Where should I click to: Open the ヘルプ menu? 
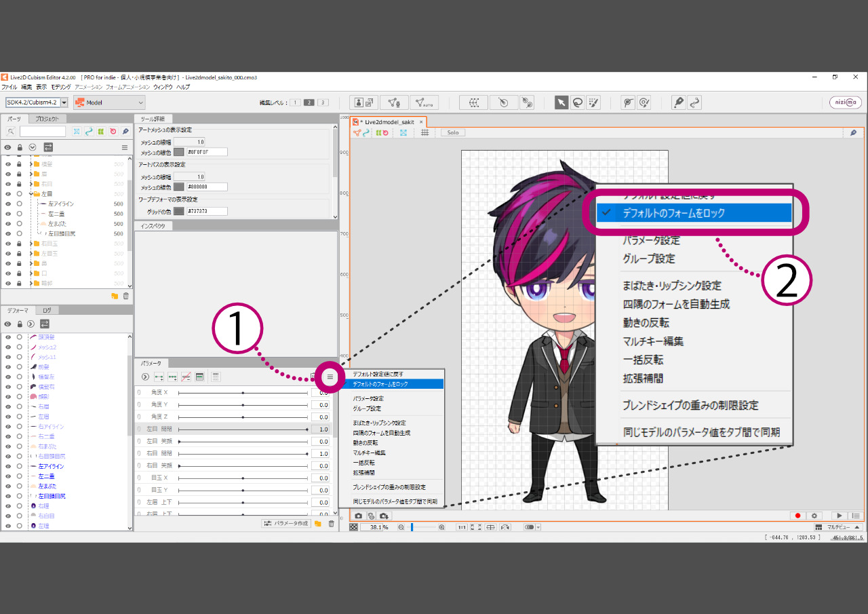[x=183, y=87]
